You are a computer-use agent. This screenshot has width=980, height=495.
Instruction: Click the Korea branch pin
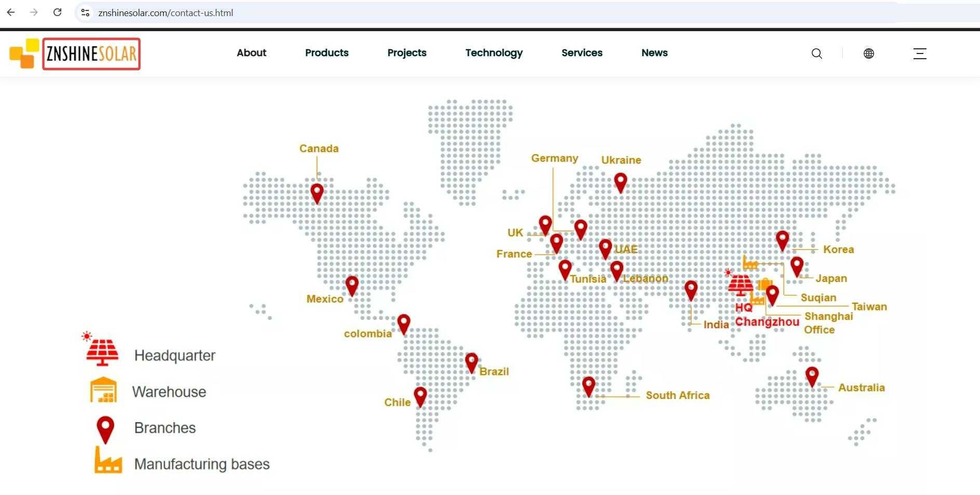point(783,240)
